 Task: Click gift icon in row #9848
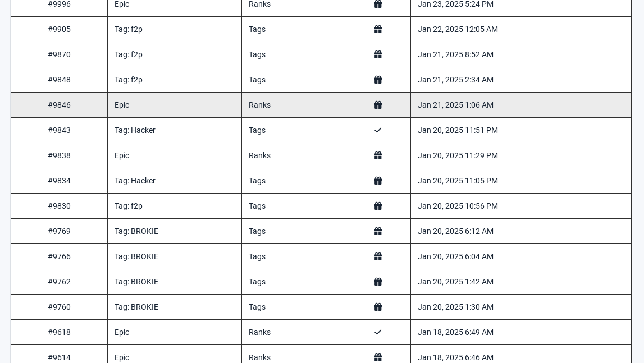pos(378,80)
